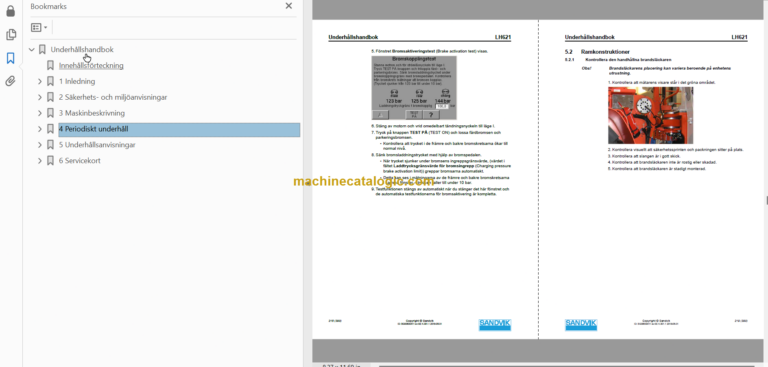This screenshot has height=367, width=768.
Task: Click bookmark icon beside Innehållsförteckning
Action: coord(50,66)
